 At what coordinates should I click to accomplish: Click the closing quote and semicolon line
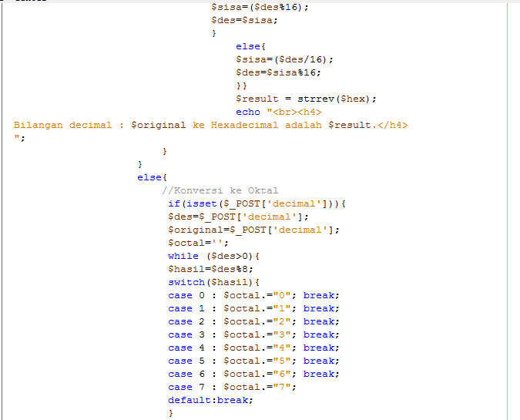point(19,138)
